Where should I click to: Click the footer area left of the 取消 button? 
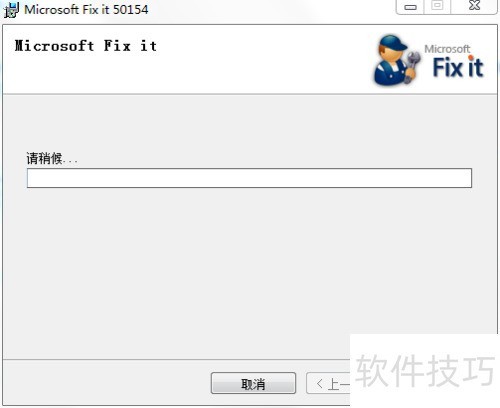point(107,383)
